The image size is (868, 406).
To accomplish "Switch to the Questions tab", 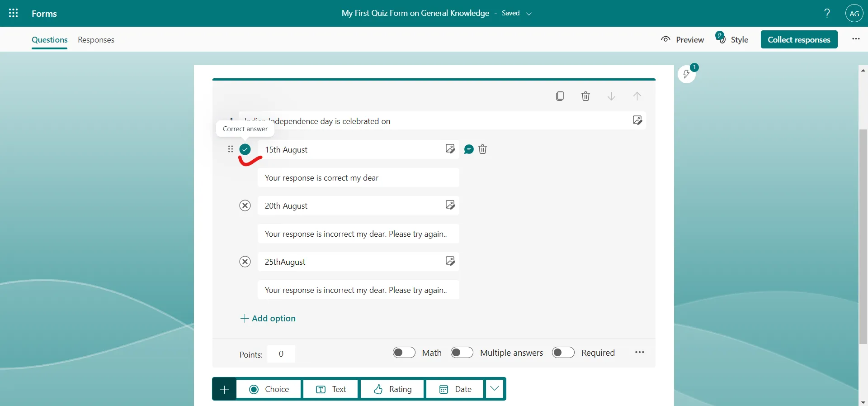I will tap(50, 40).
